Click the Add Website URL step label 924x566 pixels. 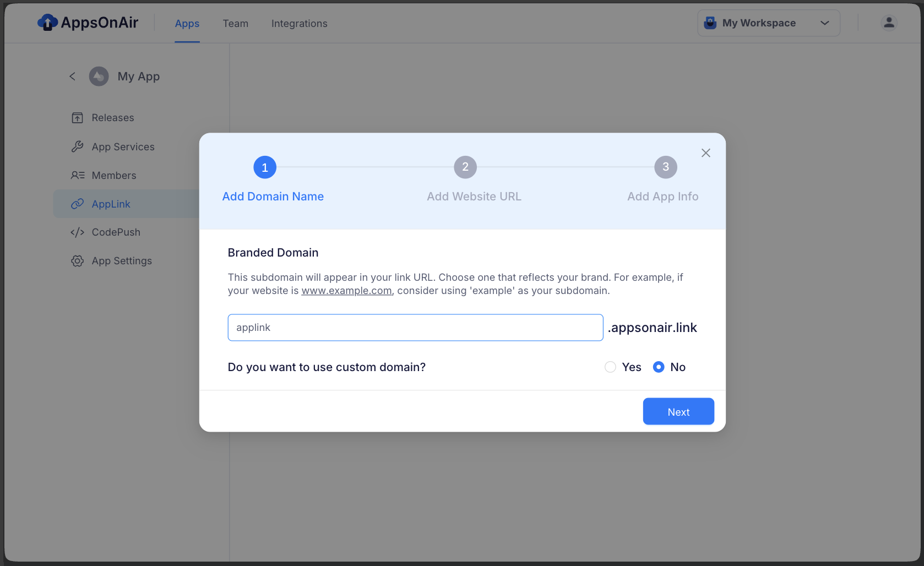tap(474, 197)
